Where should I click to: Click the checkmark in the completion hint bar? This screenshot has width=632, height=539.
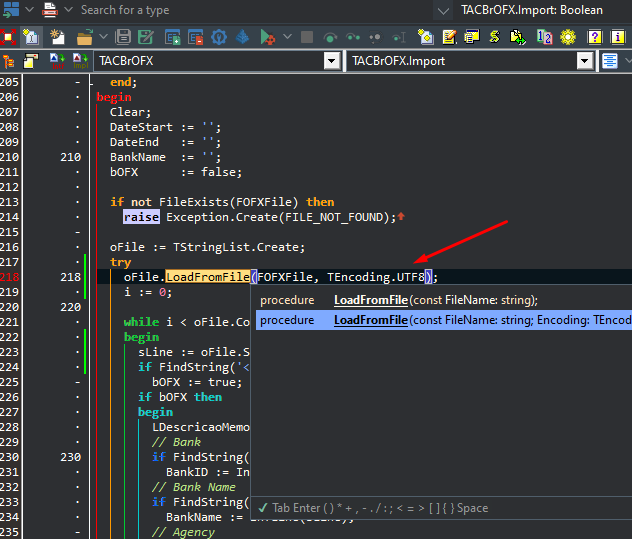(x=263, y=508)
